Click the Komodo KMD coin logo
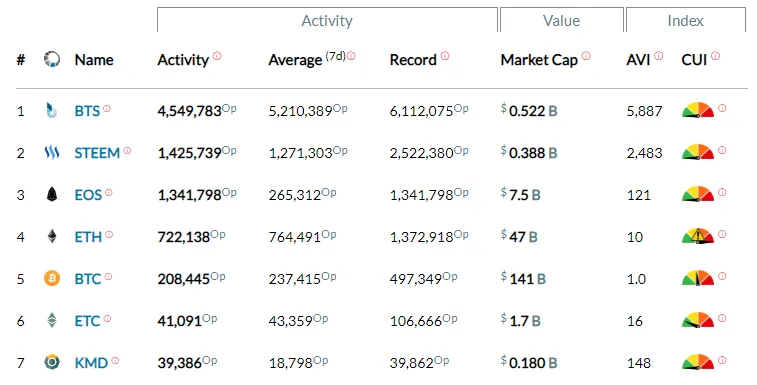The height and width of the screenshot is (385, 757). pyautogui.click(x=52, y=362)
